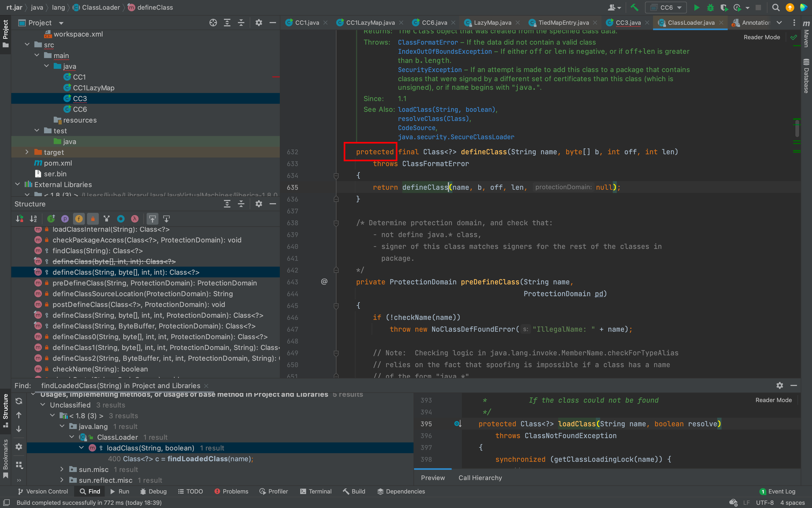Toggle show fields filter in Structure
The image size is (812, 508).
(x=79, y=219)
